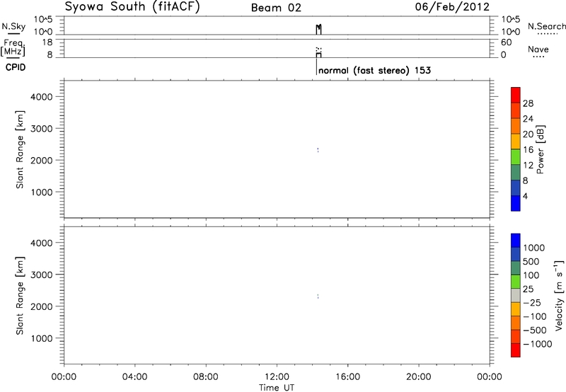
Task: Click the 08:00 time tick label
Action: 206,377
